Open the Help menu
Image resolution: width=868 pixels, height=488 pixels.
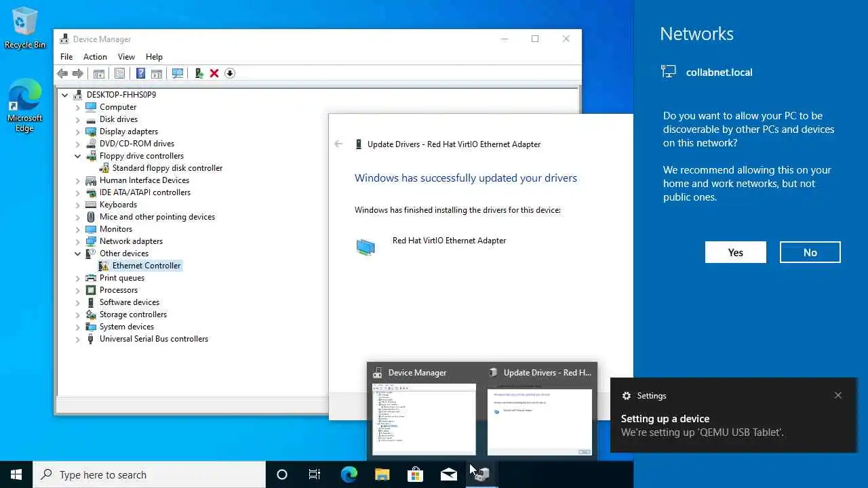pyautogui.click(x=154, y=57)
